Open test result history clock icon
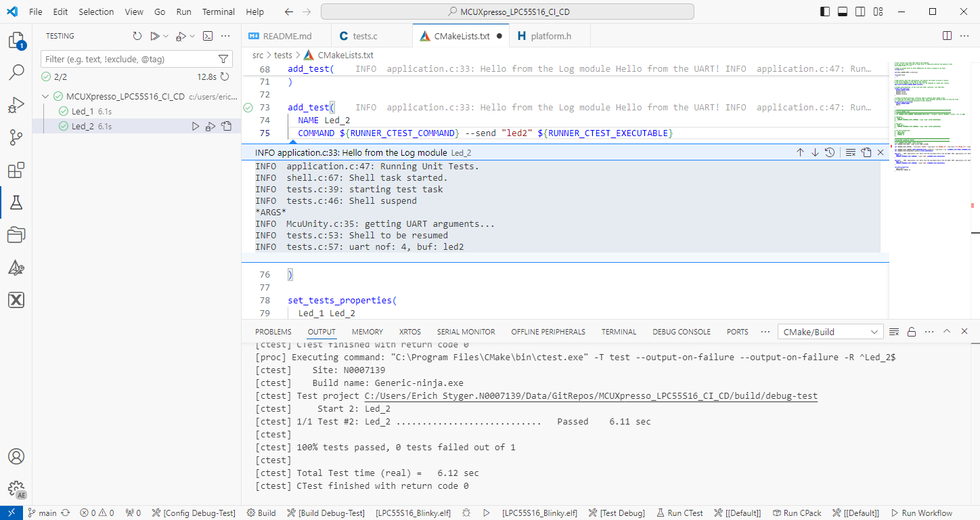 (830, 152)
